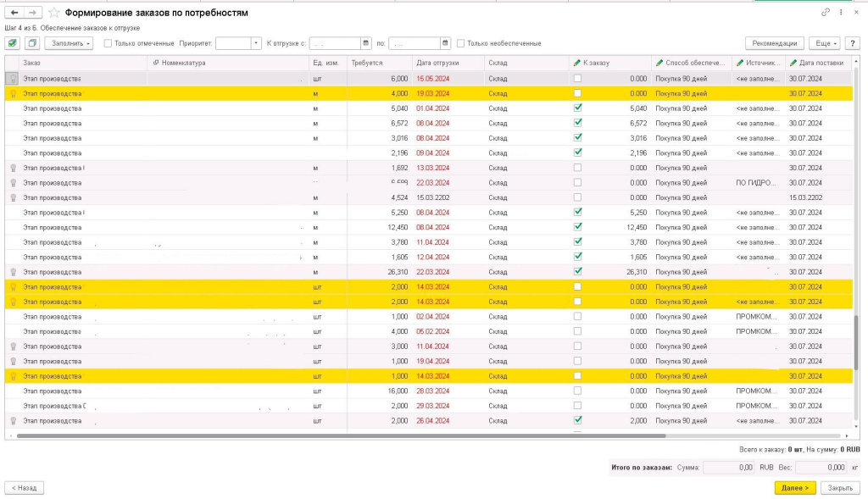Open the three-dot menu near the title
Image resolution: width=868 pixels, height=499 pixels.
841,12
